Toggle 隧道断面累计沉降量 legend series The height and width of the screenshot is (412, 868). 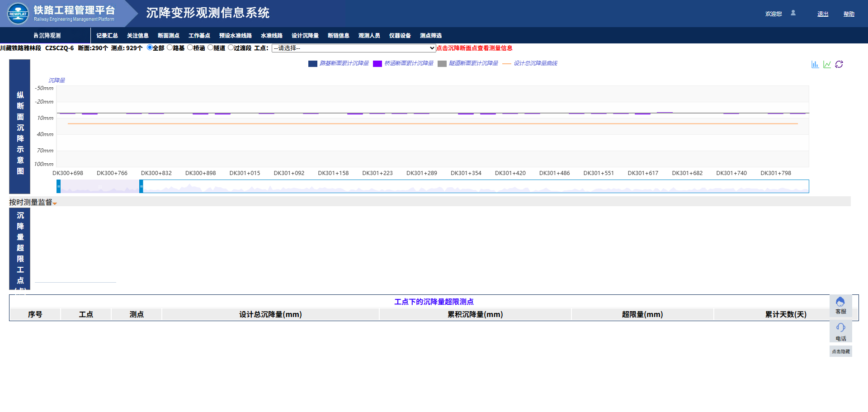pyautogui.click(x=468, y=63)
